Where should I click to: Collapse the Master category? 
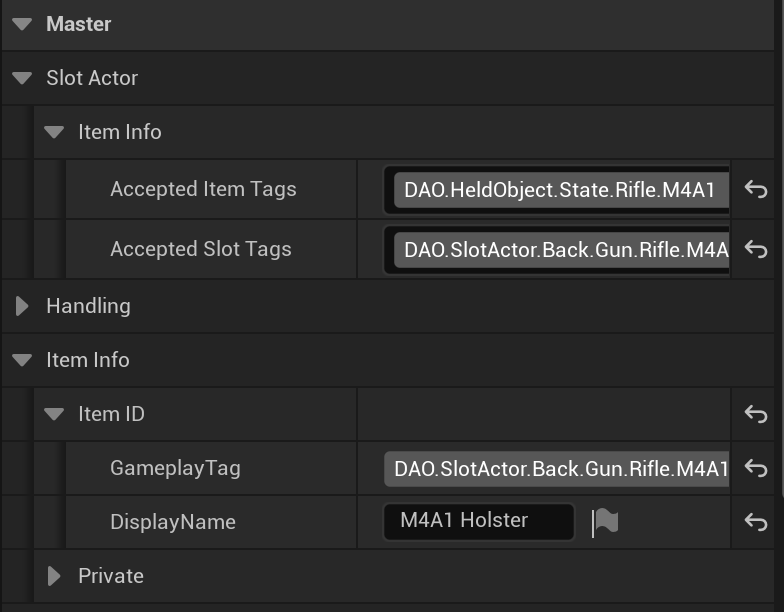coord(22,24)
